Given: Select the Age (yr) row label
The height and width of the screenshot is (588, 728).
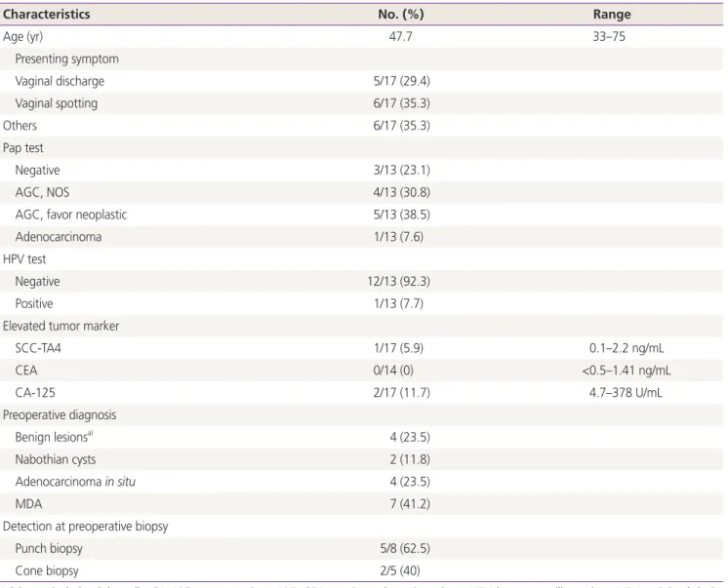Looking at the screenshot, I should (x=22, y=37).
